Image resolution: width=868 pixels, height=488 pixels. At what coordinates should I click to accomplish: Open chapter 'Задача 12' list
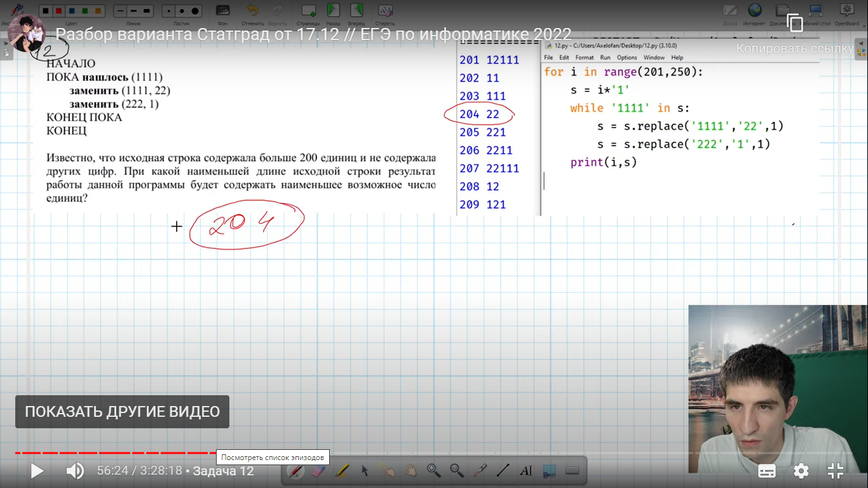coord(223,471)
